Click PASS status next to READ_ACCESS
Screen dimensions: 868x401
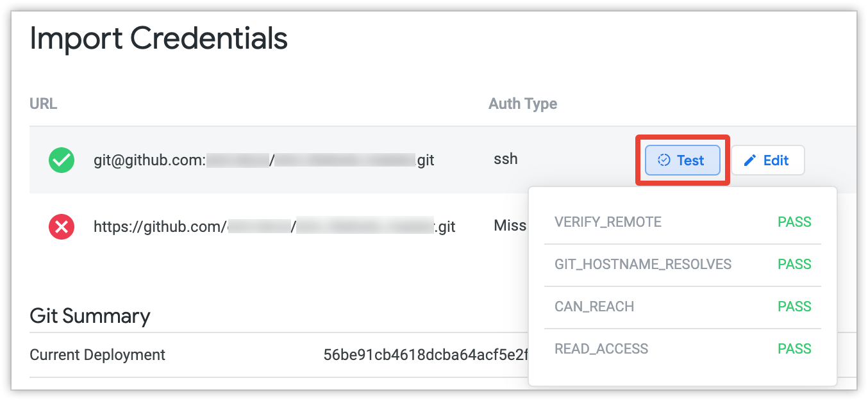pyautogui.click(x=794, y=349)
